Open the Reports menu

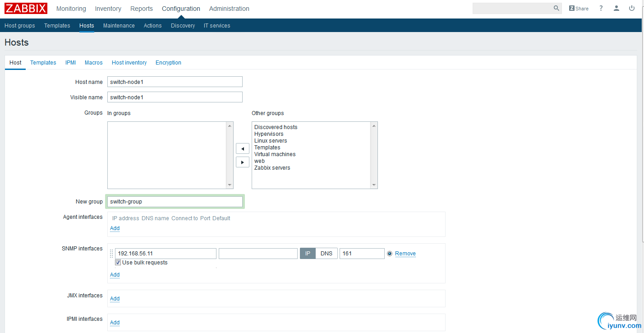(142, 9)
